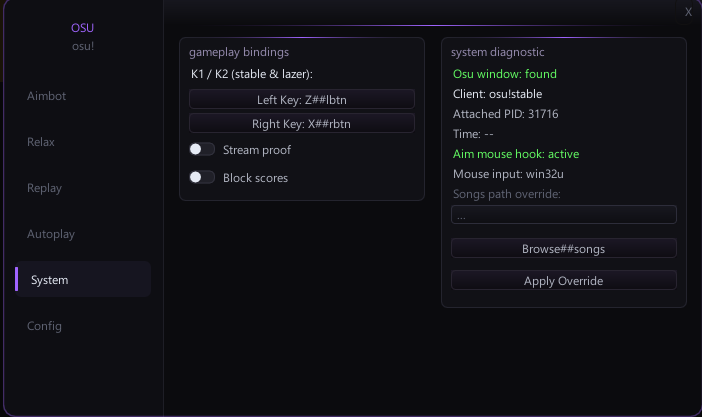Click the Stream proof label text
The image size is (702, 417).
click(257, 150)
